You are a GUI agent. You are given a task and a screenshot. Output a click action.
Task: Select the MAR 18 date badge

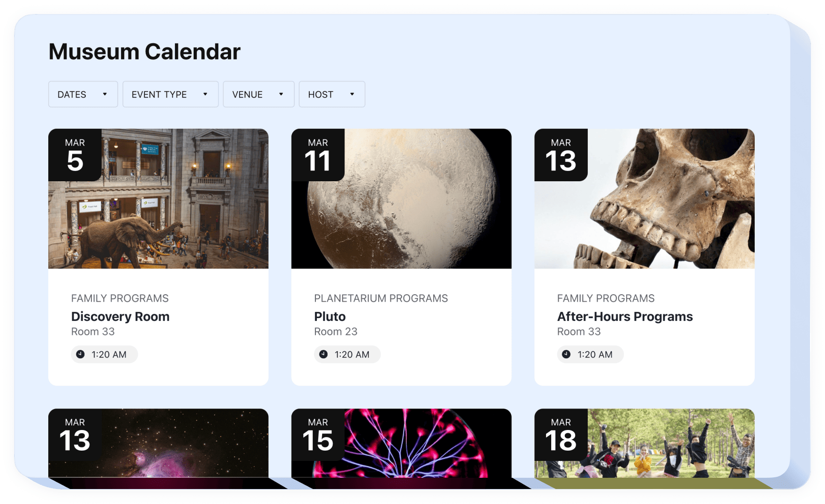(561, 435)
